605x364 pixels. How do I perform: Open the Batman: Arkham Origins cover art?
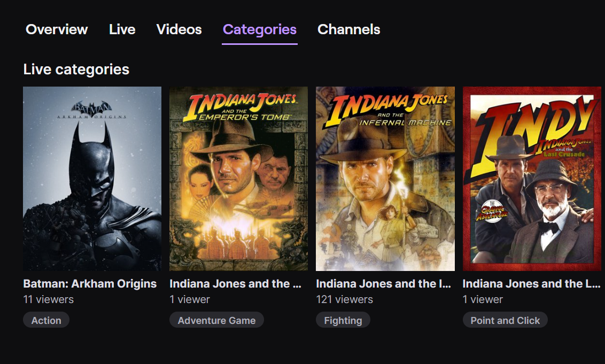[92, 179]
